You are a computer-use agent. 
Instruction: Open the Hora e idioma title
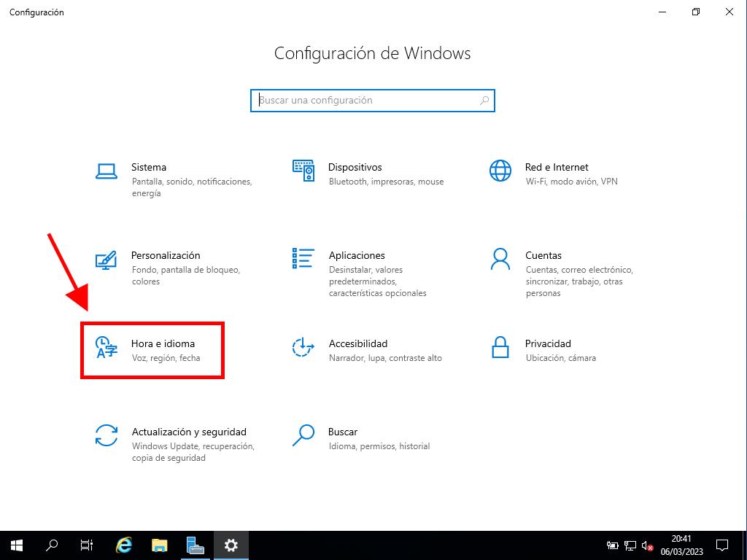click(163, 343)
